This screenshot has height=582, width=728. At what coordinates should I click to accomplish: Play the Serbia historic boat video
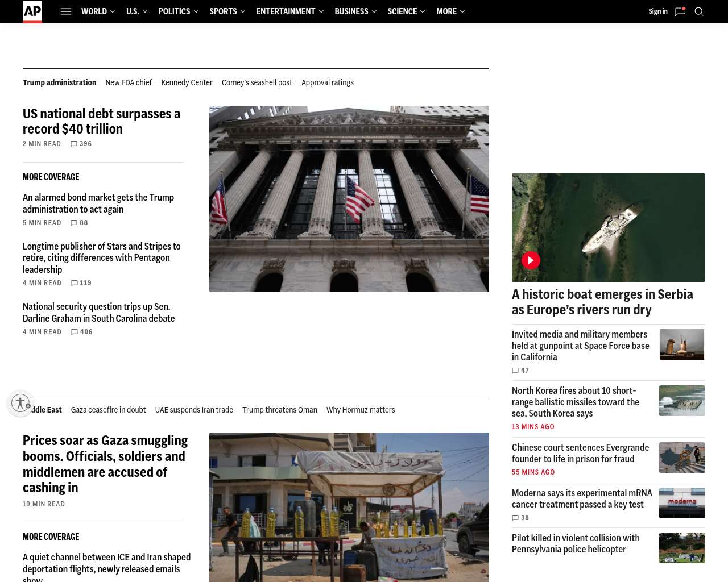tap(531, 260)
